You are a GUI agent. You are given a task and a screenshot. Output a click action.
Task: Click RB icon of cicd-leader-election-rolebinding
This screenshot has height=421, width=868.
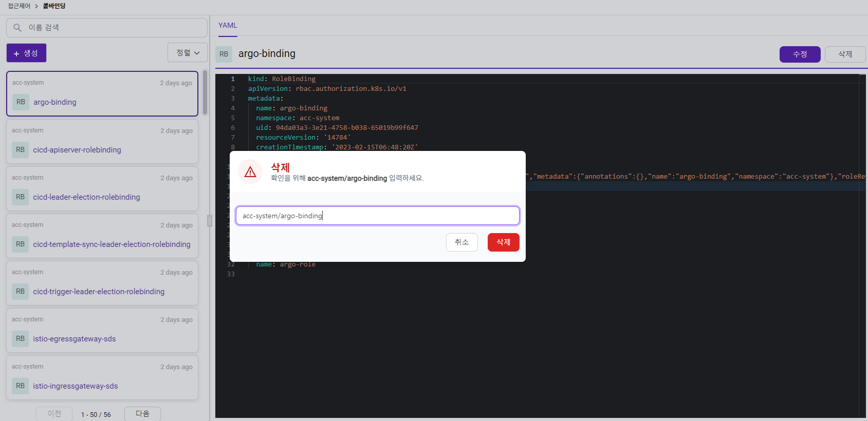click(20, 197)
